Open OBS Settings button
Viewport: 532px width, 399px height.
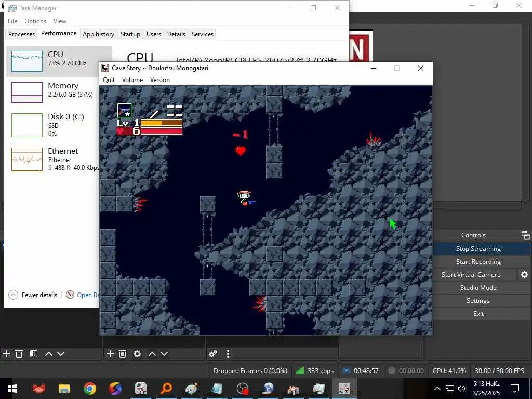(x=478, y=301)
